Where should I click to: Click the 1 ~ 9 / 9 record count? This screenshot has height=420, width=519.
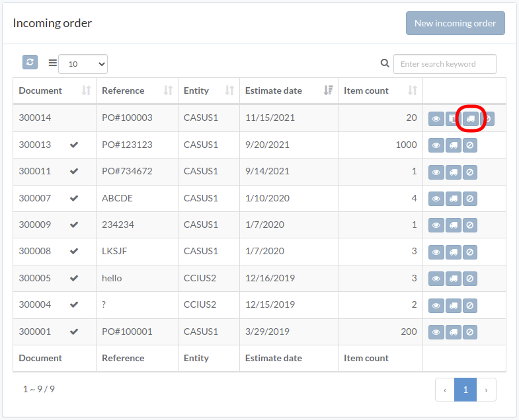tap(39, 389)
